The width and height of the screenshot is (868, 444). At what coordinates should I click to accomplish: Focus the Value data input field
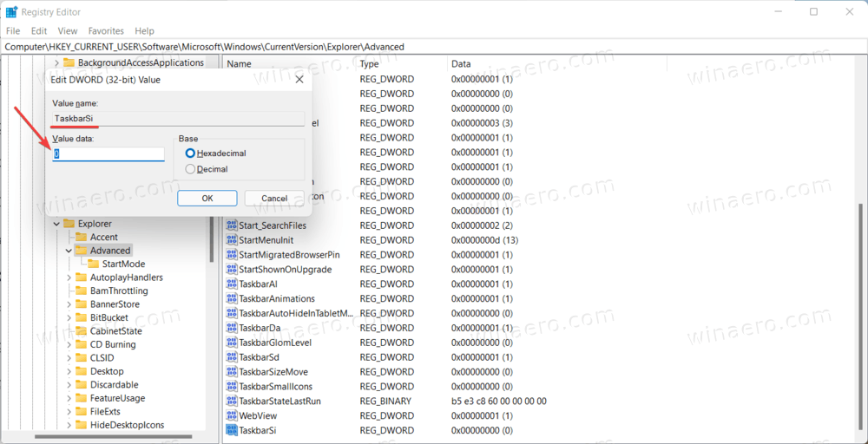tap(108, 154)
